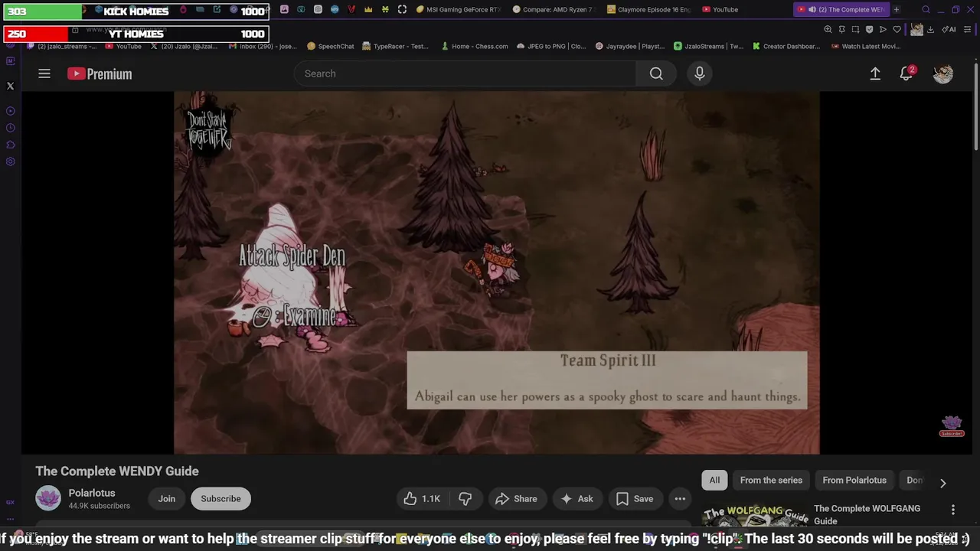The width and height of the screenshot is (980, 551).
Task: Focus the YouTube search field
Action: coord(465,73)
